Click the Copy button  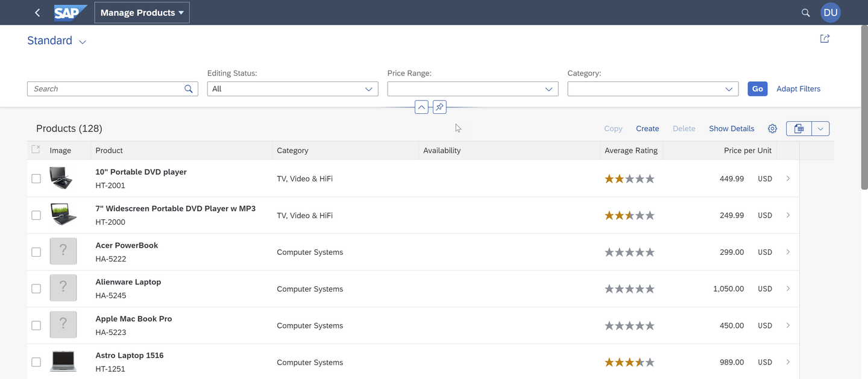(x=613, y=128)
